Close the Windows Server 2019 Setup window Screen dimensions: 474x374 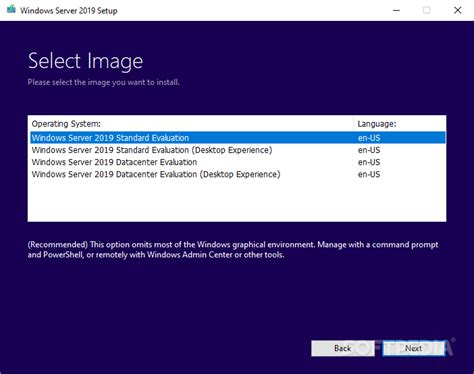coord(458,10)
